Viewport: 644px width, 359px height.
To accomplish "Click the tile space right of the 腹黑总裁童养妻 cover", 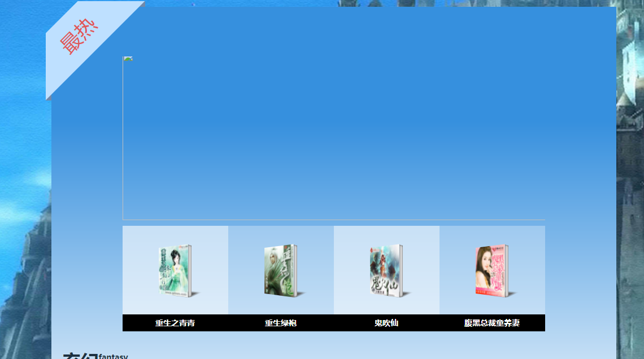I will (x=531, y=270).
